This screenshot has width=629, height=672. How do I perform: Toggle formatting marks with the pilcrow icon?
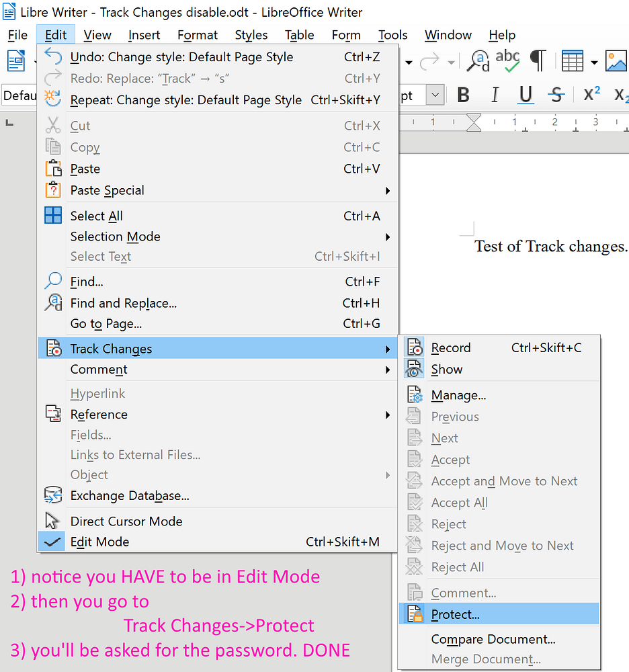pos(538,60)
